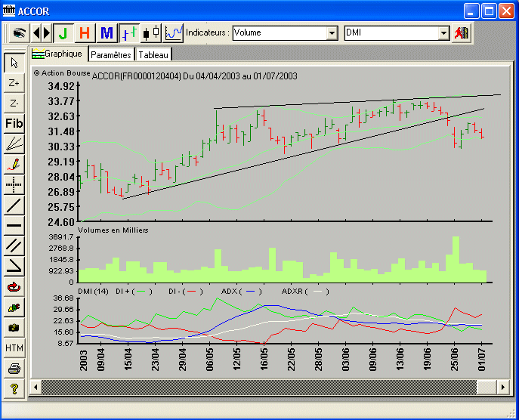Click the Z+ zoom in tool
The height and width of the screenshot is (420, 519).
14,83
